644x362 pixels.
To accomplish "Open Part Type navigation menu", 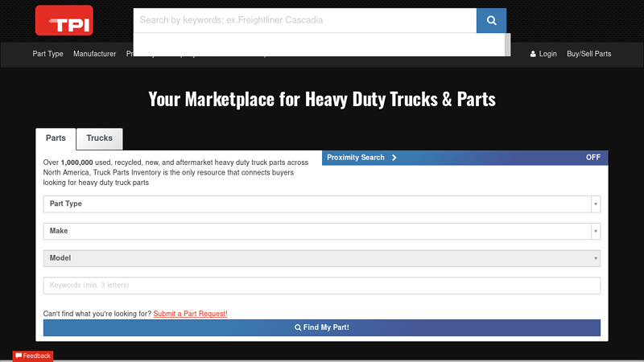I will tap(47, 54).
